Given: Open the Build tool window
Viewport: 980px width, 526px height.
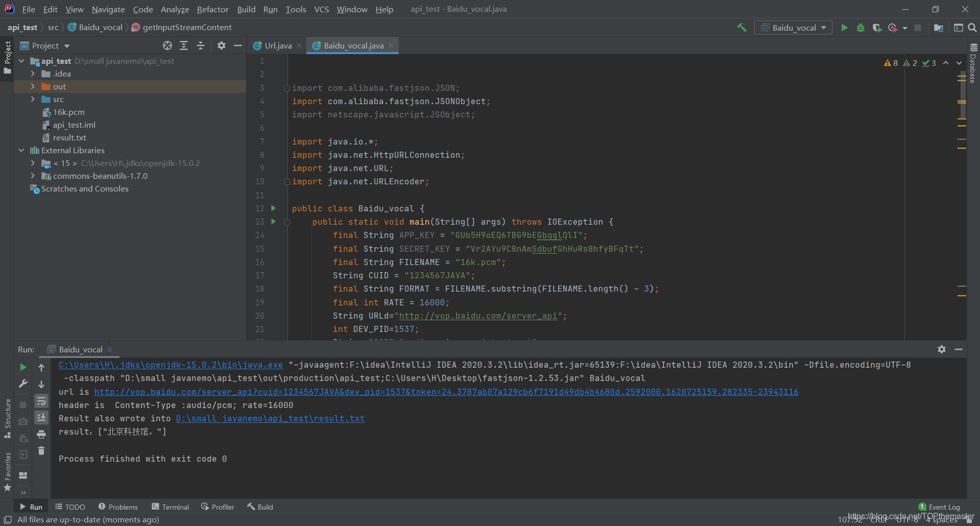Looking at the screenshot, I should (260, 507).
